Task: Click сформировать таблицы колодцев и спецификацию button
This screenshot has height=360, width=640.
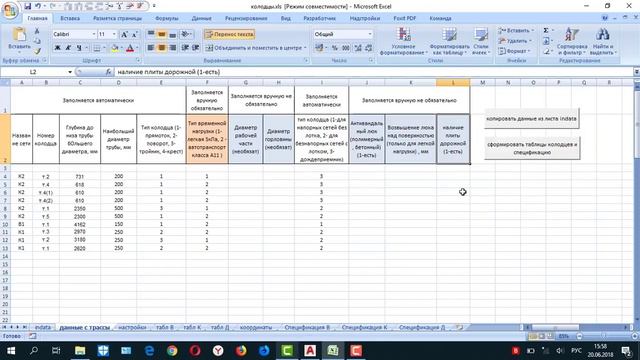Action: click(532, 148)
